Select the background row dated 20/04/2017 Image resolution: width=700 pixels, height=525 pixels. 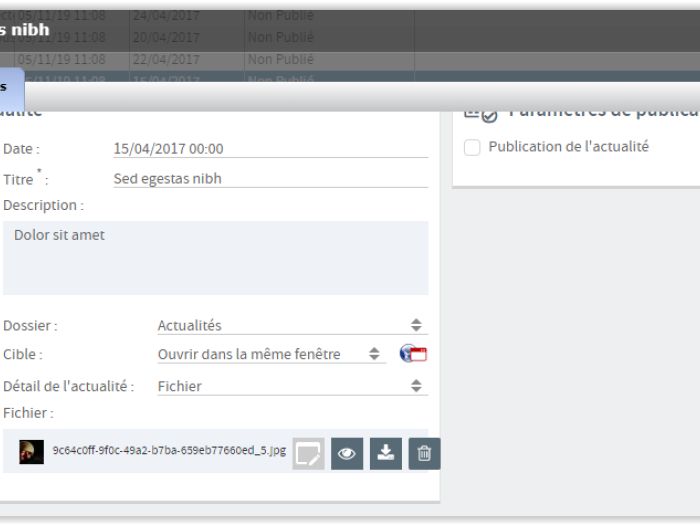(187, 37)
